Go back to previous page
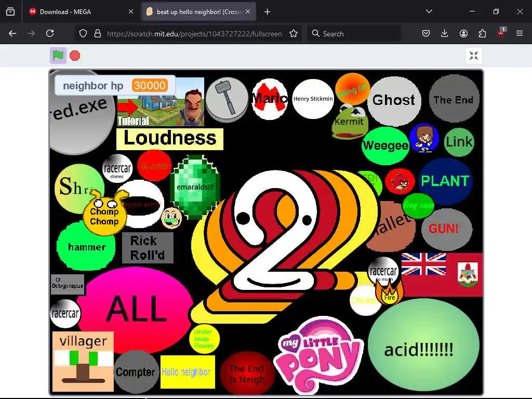This screenshot has width=532, height=399. [x=12, y=33]
